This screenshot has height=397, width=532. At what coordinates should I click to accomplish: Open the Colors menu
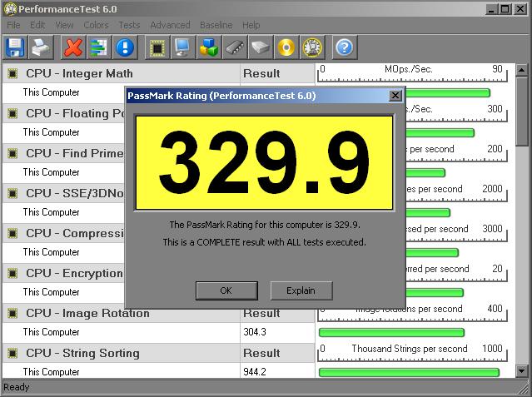pos(96,25)
